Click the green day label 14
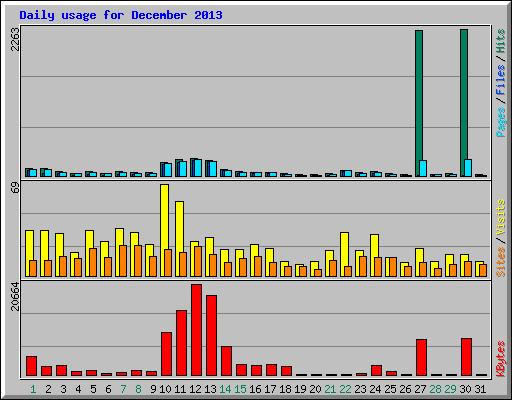The image size is (512, 400). (225, 389)
